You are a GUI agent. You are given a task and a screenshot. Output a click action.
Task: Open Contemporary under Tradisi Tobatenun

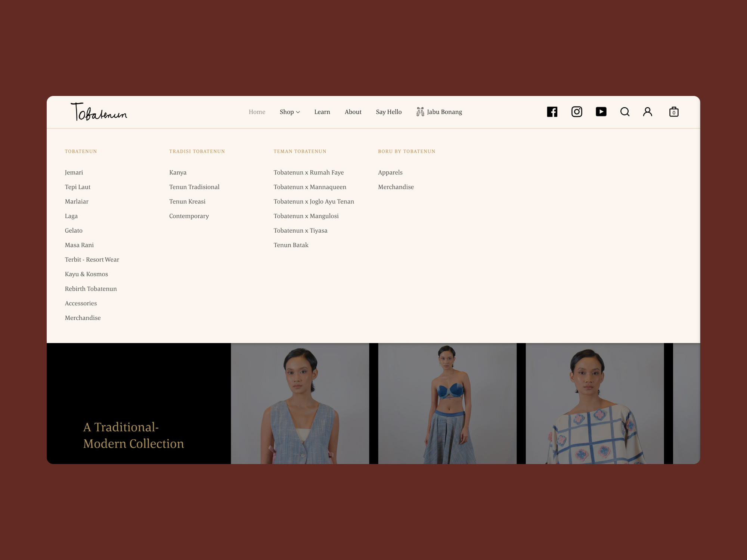pos(189,216)
